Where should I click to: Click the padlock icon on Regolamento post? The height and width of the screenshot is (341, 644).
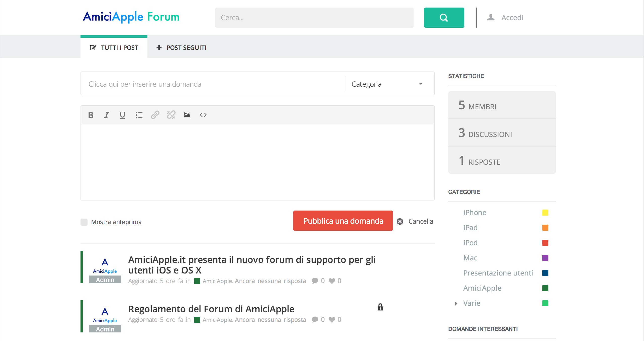[380, 307]
